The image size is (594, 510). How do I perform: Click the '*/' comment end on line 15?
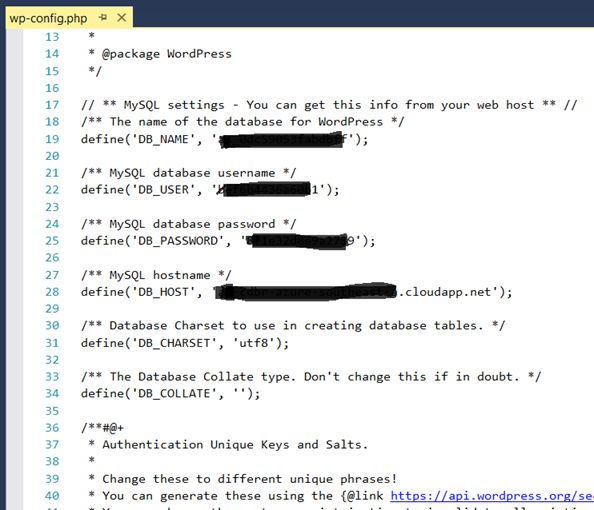(95, 71)
